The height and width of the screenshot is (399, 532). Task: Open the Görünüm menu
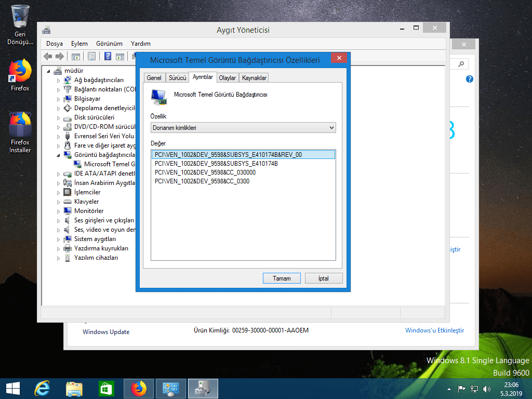(x=109, y=44)
